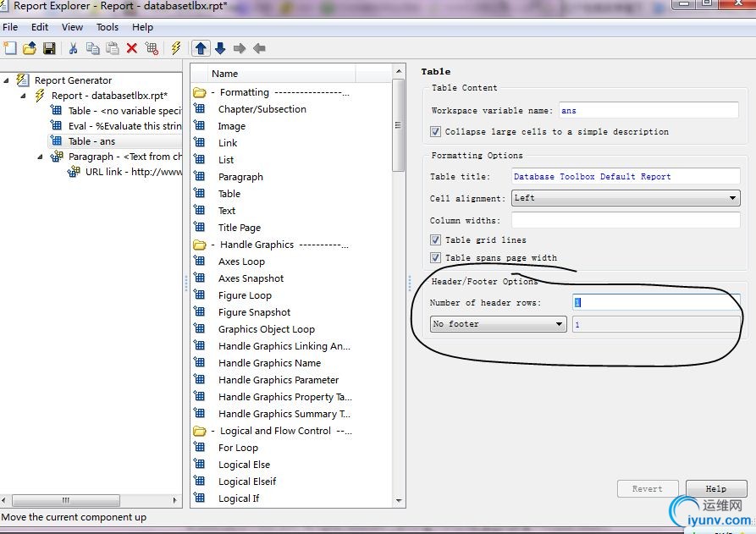756x534 pixels.
Task: Open the View menu
Action: tap(72, 27)
